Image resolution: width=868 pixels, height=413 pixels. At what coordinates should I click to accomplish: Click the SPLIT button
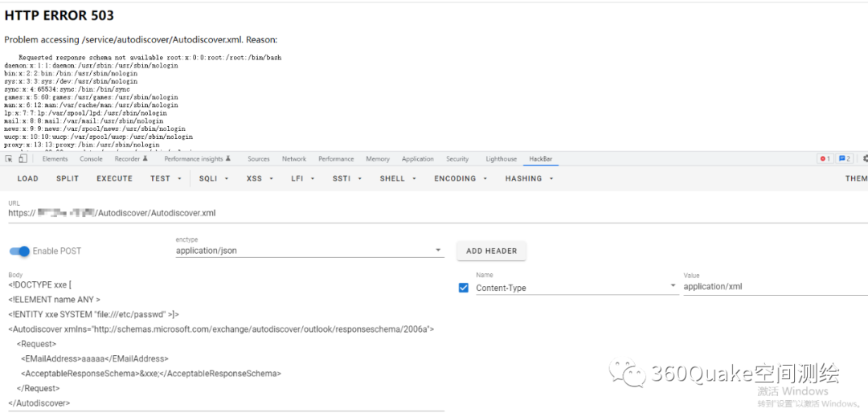(68, 178)
